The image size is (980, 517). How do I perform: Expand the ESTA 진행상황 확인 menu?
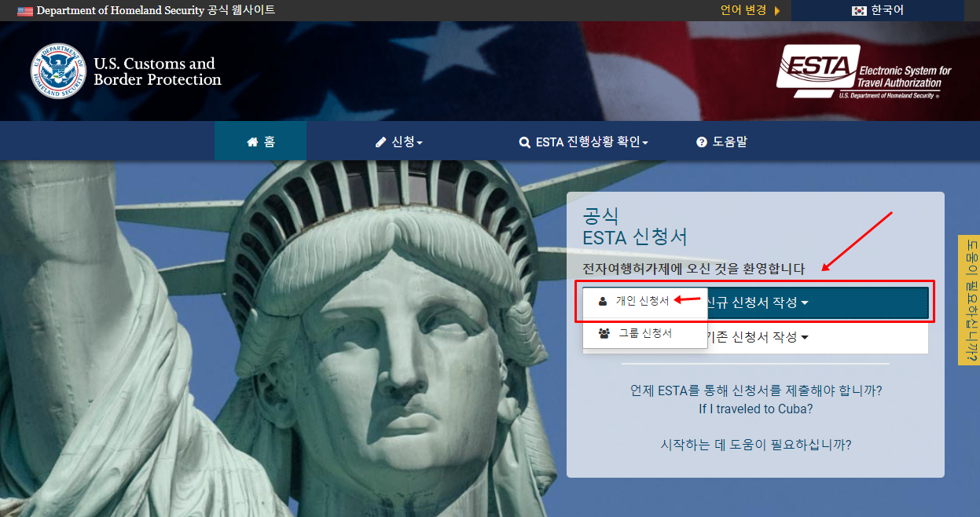click(x=584, y=142)
